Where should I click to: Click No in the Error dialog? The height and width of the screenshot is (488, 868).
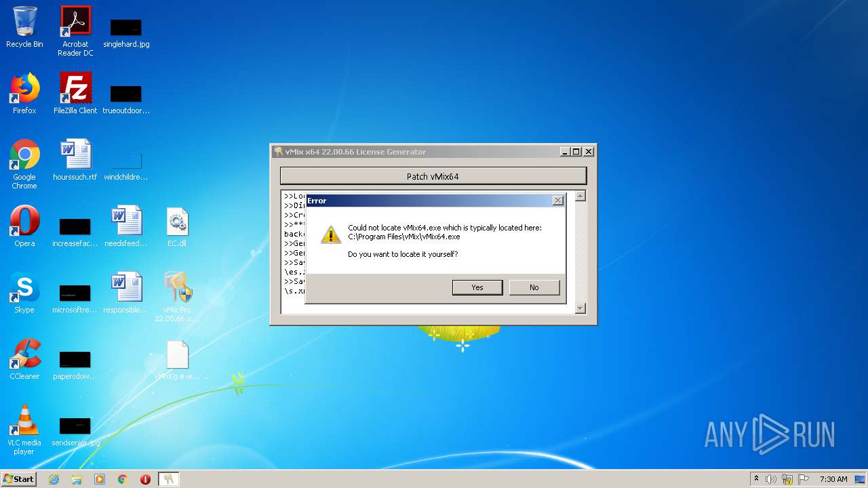[534, 287]
